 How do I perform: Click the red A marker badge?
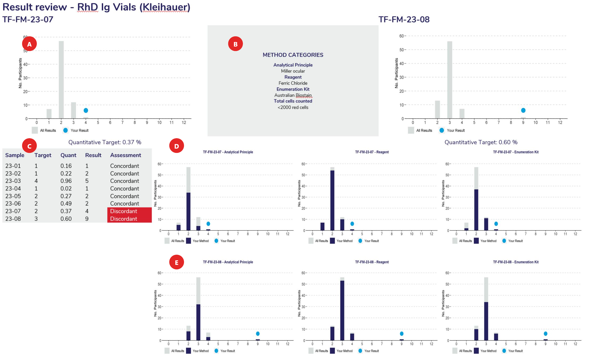pos(29,44)
